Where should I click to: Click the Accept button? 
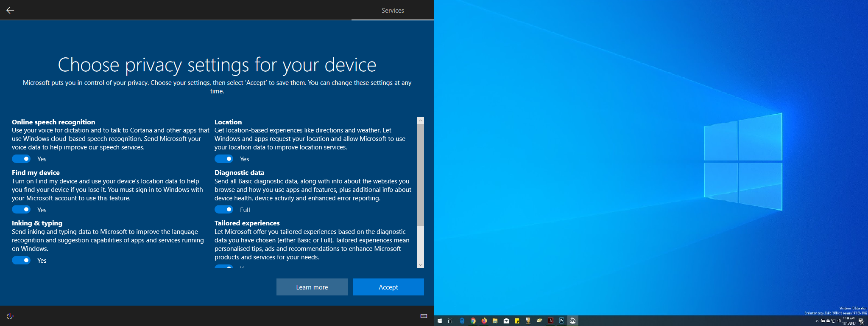388,287
